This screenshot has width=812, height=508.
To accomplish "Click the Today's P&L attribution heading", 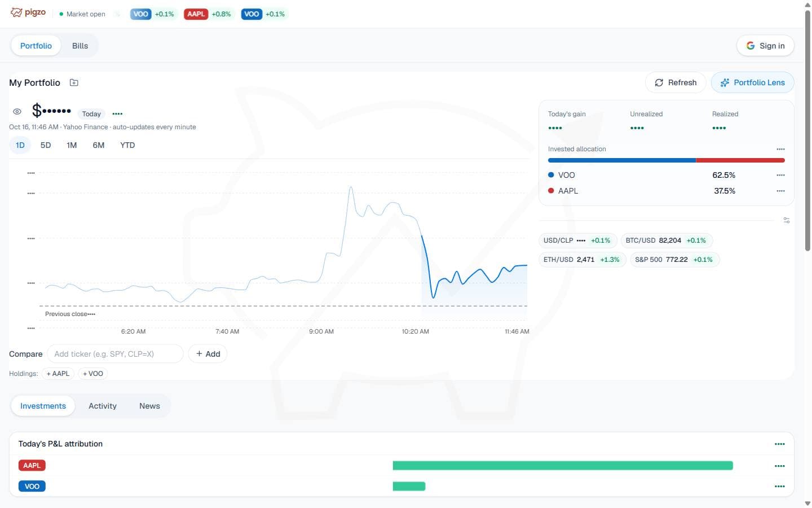I will pyautogui.click(x=60, y=444).
